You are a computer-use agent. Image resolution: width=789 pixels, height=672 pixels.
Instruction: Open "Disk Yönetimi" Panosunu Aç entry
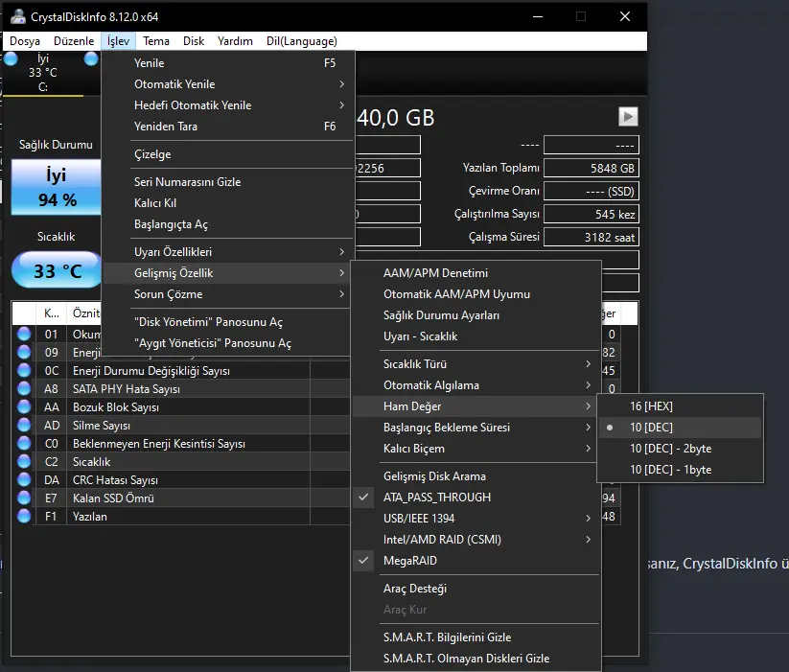tap(228, 321)
